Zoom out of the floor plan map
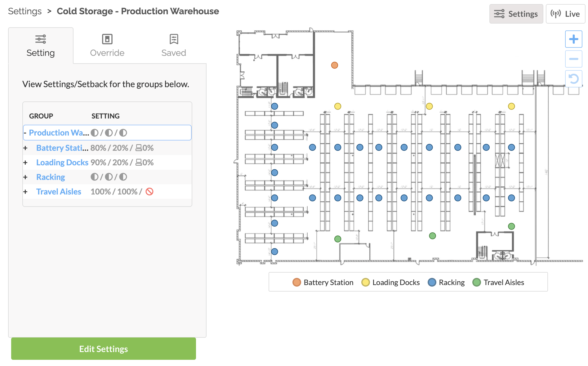Screen dimensions: 588x366 (573, 59)
